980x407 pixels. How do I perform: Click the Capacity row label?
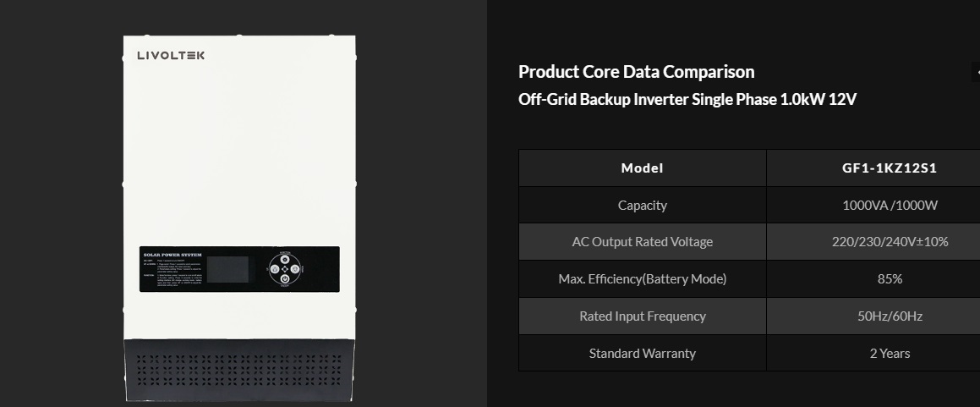[642, 205]
